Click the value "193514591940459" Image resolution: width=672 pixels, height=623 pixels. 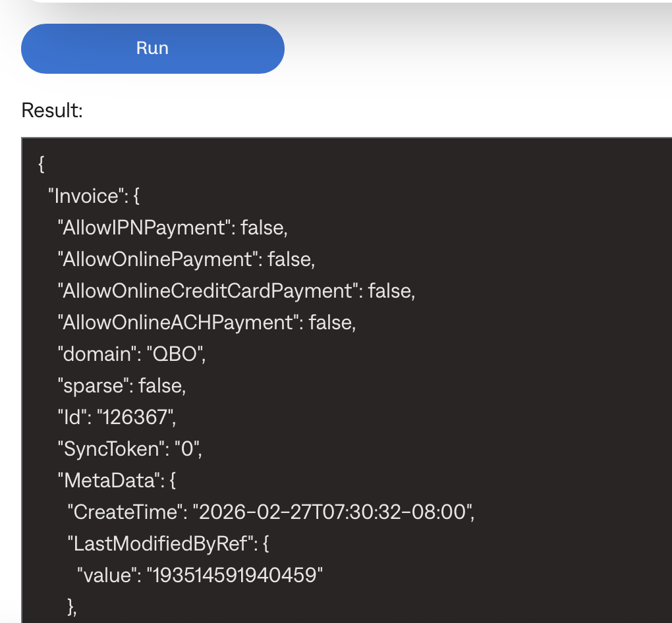pos(238,576)
